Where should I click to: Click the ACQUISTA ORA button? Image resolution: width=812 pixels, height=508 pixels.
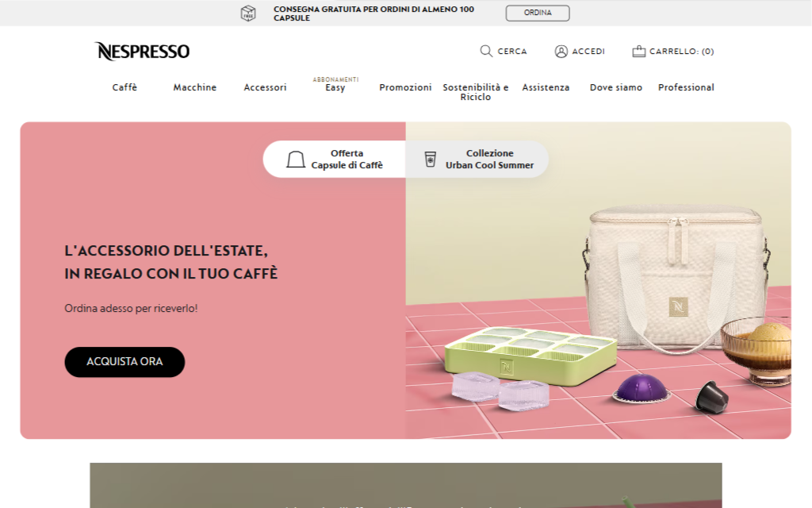(124, 362)
